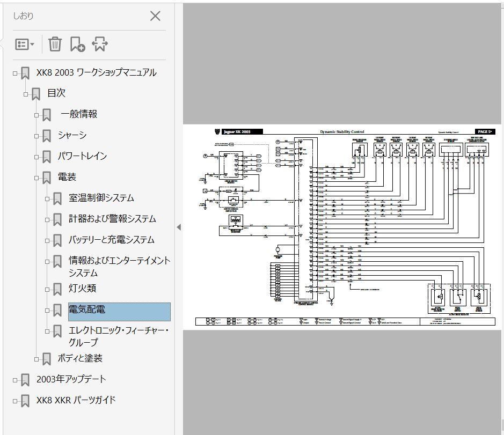
Task: Expand the シャーシ node
Action: (x=36, y=136)
